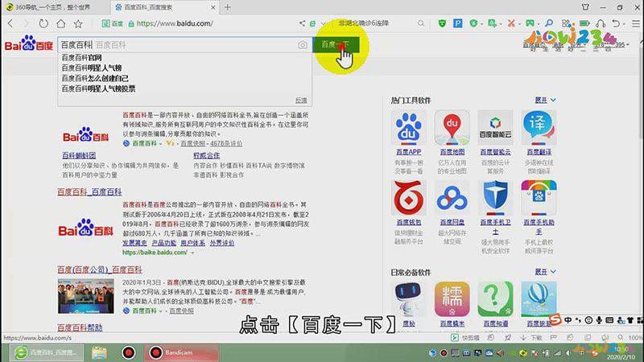Expand 热门工具软件 with 展开
The width and height of the screenshot is (644, 362).
point(545,100)
